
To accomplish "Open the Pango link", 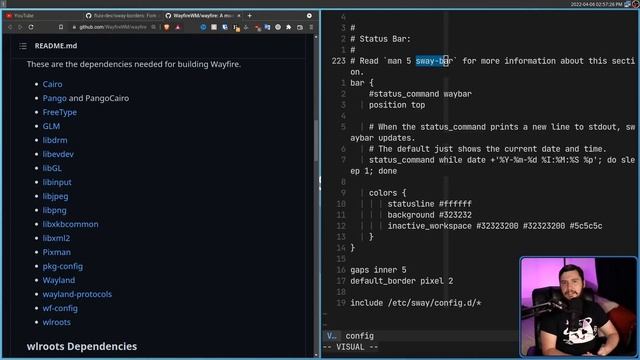I will (54, 98).
